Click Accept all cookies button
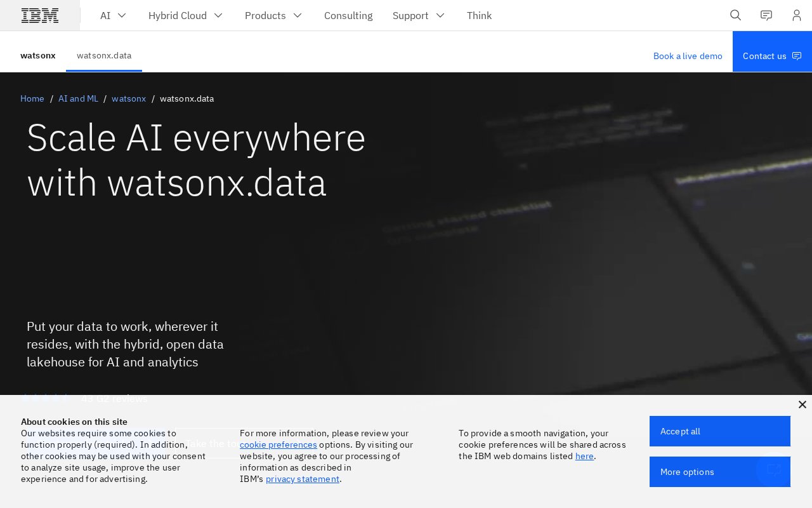Screen dimensions: 812x508 pyautogui.click(x=720, y=431)
